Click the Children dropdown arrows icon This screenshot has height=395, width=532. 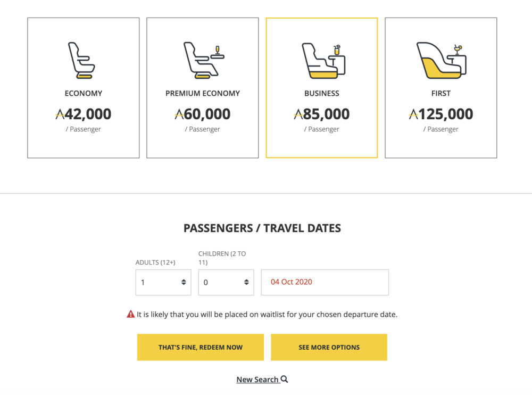pos(246,282)
